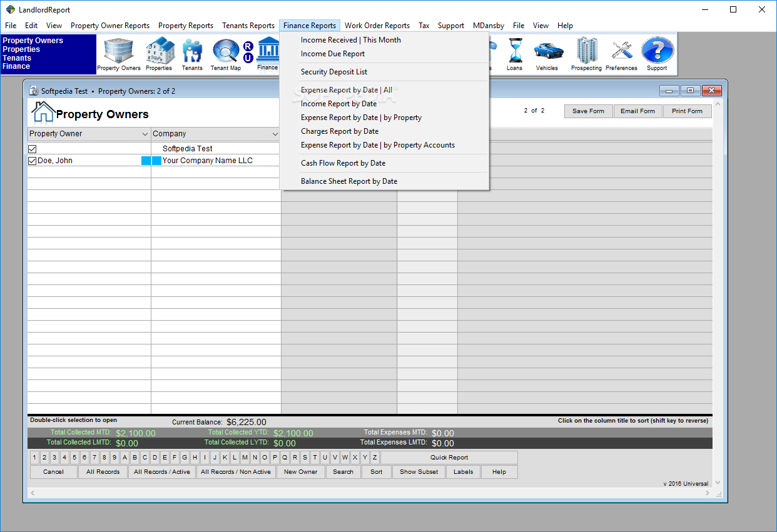Click All Records / Non Active button
The image size is (777, 532).
[236, 472]
